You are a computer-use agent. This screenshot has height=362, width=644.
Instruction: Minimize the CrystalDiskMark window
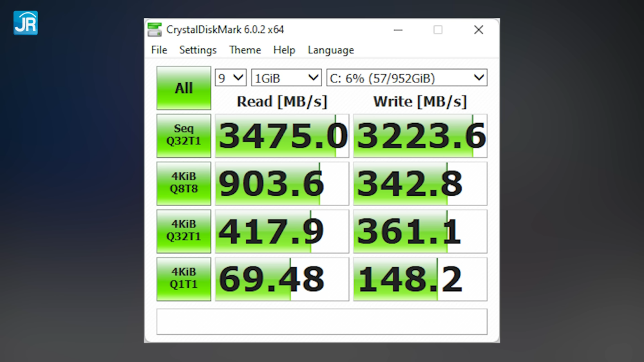(x=397, y=30)
